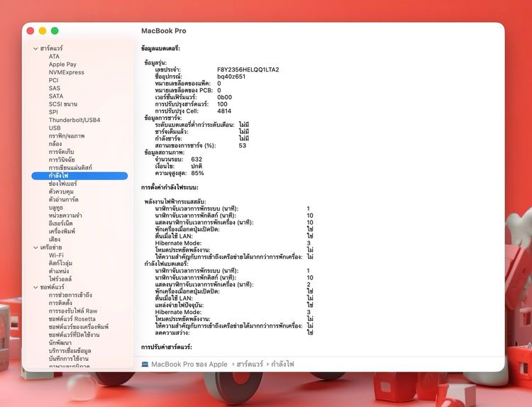Screen dimensions: 532x407
Task: Open บลูทูธ entry
Action: coord(55,208)
